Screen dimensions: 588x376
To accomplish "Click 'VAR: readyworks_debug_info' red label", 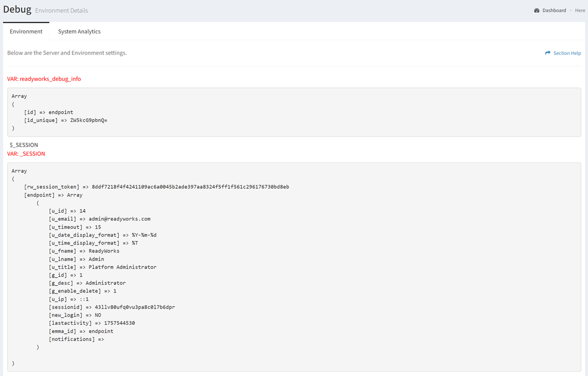I will tap(44, 79).
